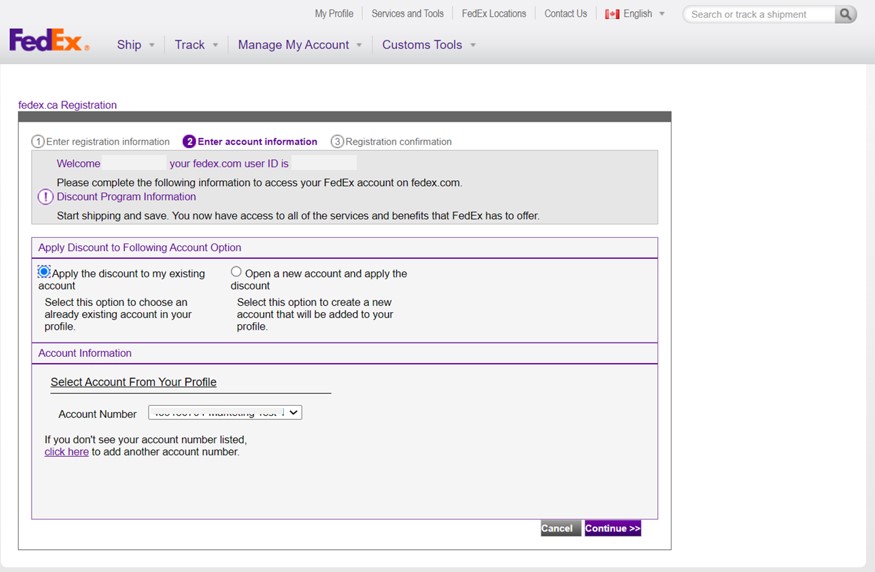Open the Account Number dropdown

point(225,412)
